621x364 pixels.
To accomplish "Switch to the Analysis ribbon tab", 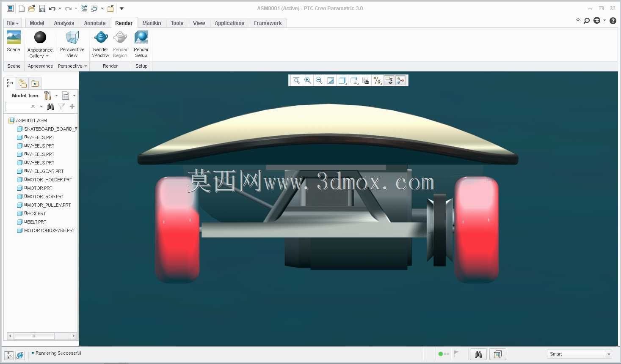I will point(64,23).
